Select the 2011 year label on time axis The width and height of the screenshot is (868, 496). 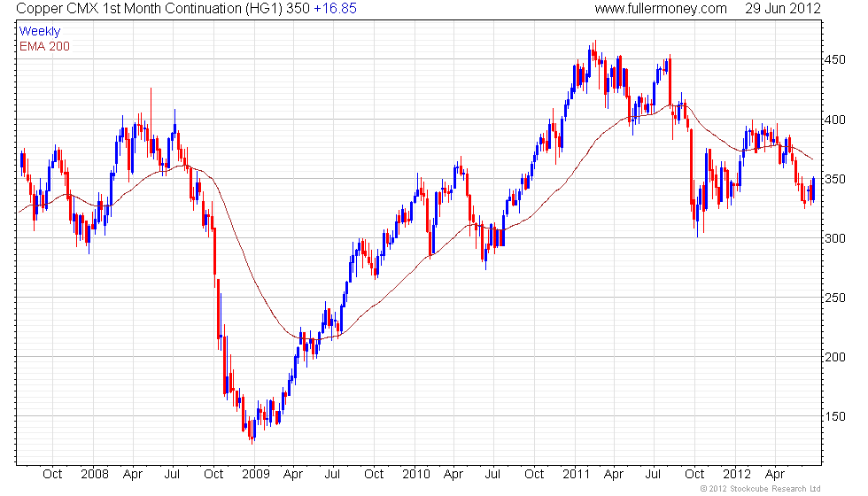[577, 475]
